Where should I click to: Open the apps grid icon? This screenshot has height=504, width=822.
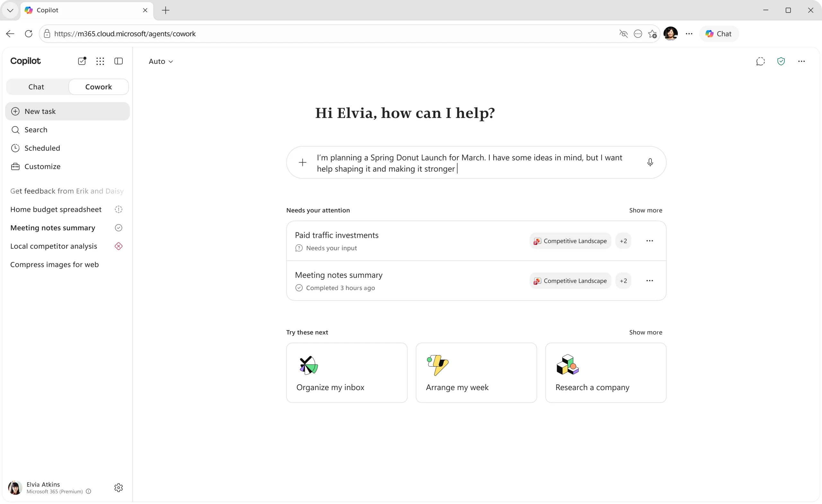[100, 61]
